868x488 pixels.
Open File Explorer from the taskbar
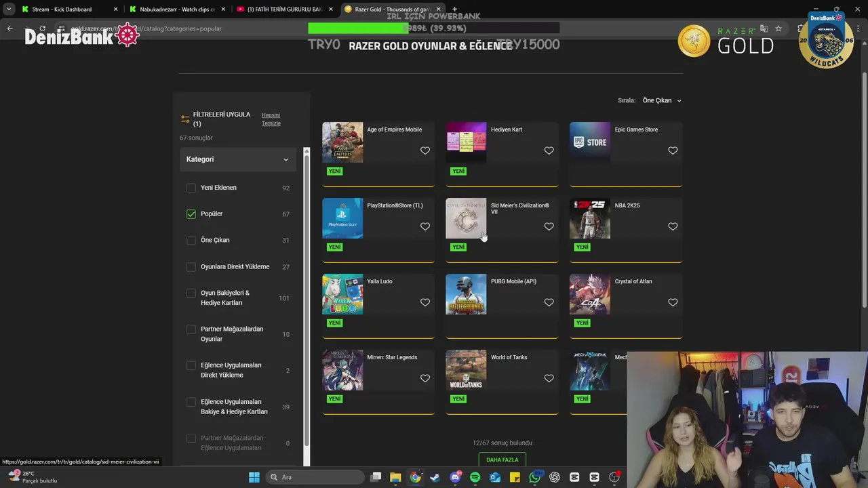click(x=395, y=477)
